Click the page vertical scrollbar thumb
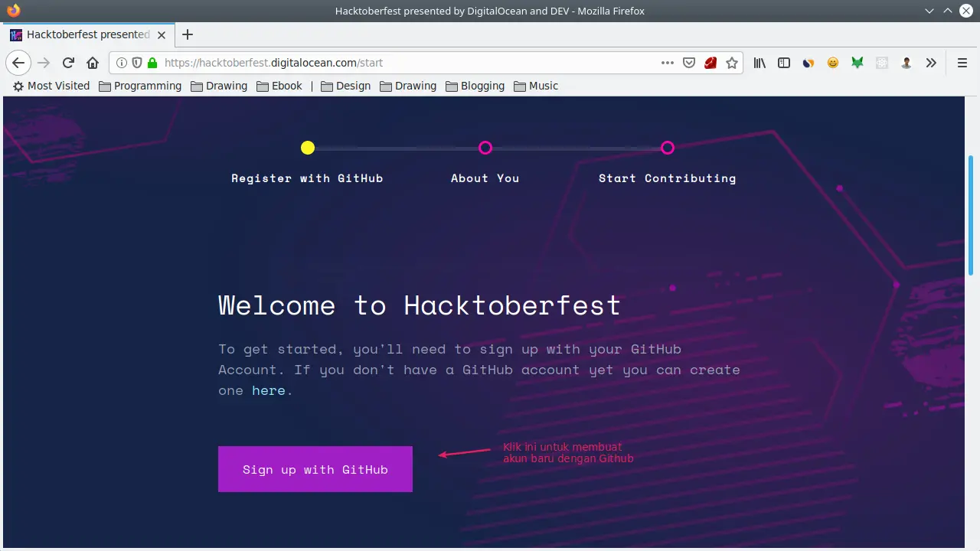Screen dimensions: 980x551 point(972,214)
